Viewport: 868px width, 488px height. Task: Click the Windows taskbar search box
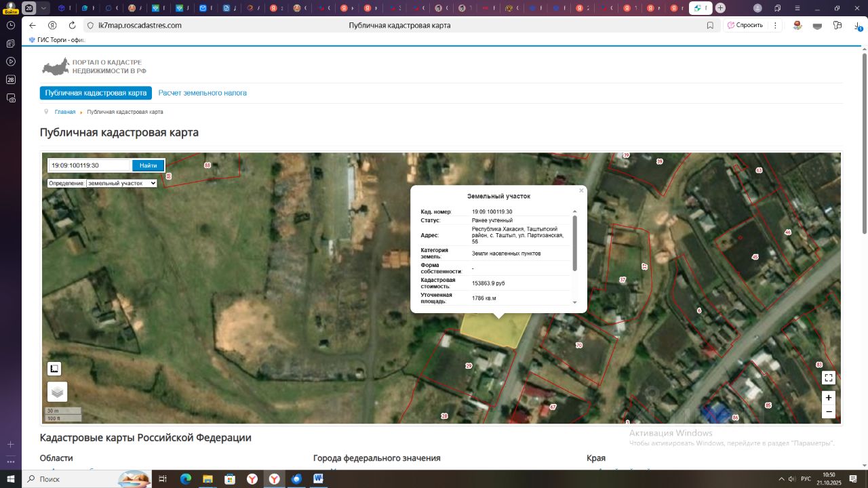coord(88,479)
